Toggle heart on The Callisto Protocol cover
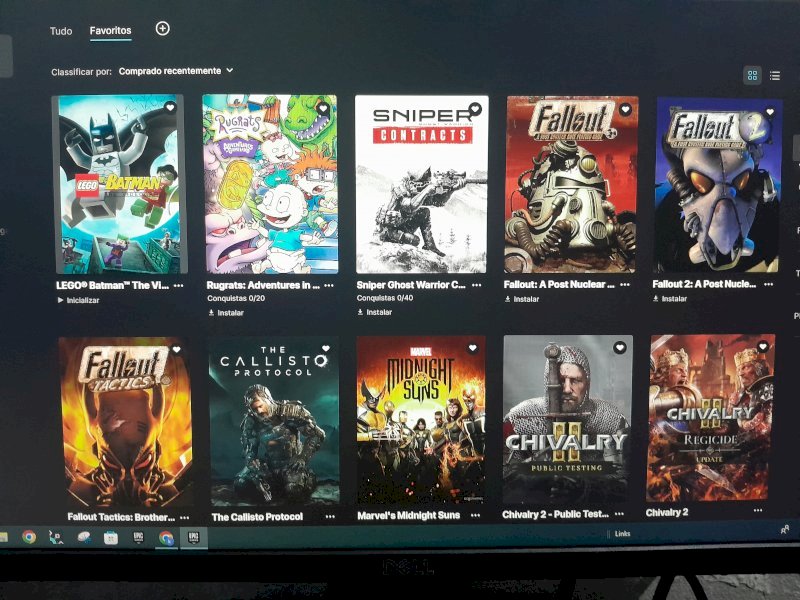Viewport: 800px width, 600px height. [326, 348]
